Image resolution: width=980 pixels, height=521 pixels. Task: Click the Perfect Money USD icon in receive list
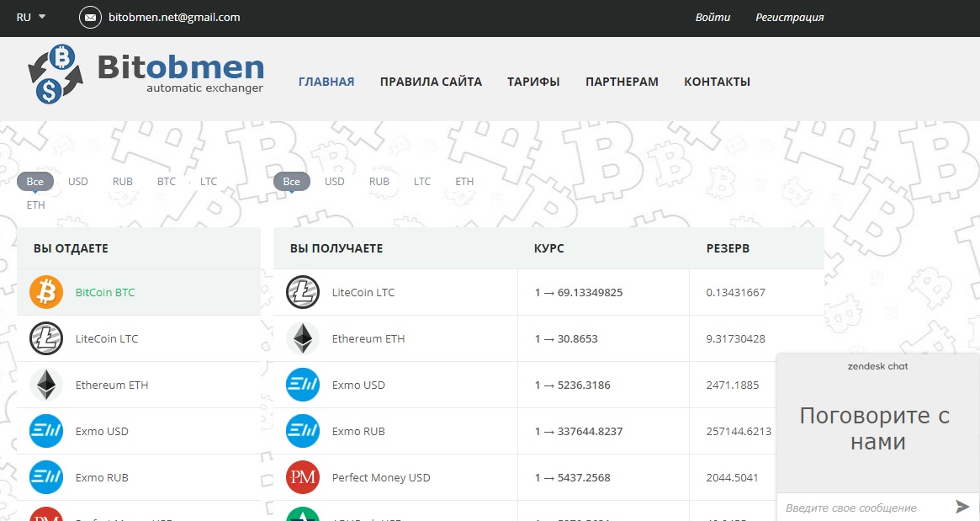pos(303,477)
